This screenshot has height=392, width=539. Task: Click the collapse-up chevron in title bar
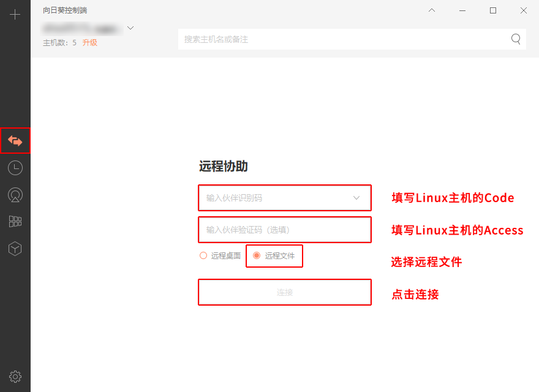coord(432,10)
